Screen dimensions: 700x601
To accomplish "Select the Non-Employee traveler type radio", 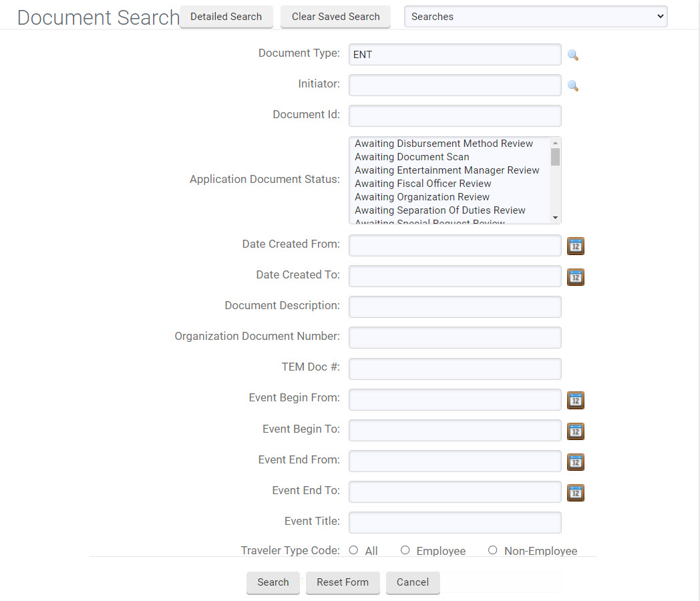I will click(x=492, y=550).
